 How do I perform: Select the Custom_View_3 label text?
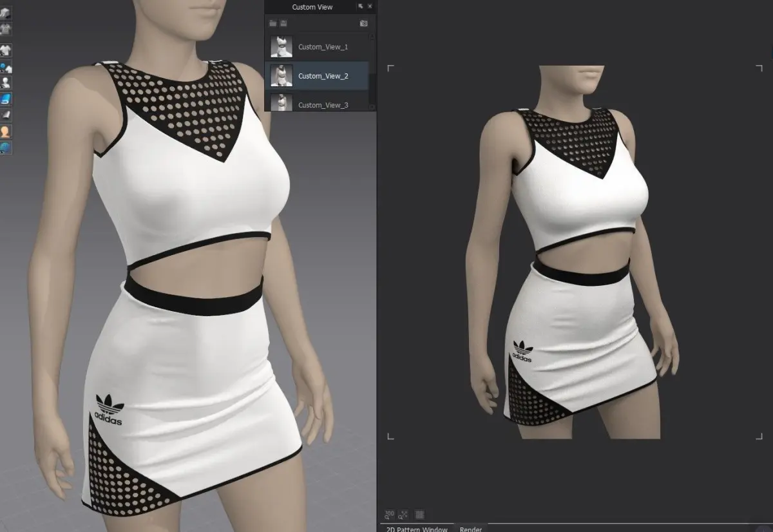323,105
